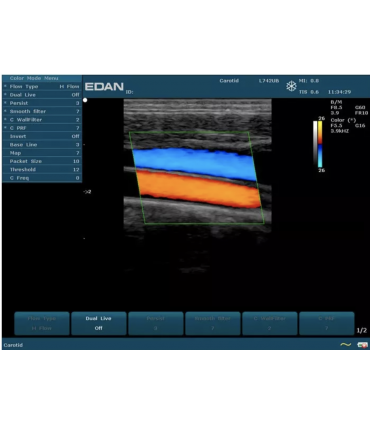Click the grayscale bar next to color scale
Image resolution: width=370 pixels, height=423 pixels.
[315, 144]
